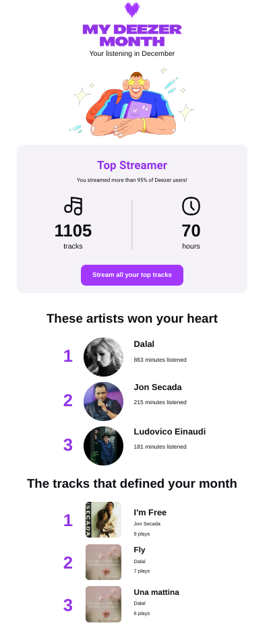This screenshot has width=271, height=644.
Task: Click the music notes tracks icon
Action: click(73, 205)
